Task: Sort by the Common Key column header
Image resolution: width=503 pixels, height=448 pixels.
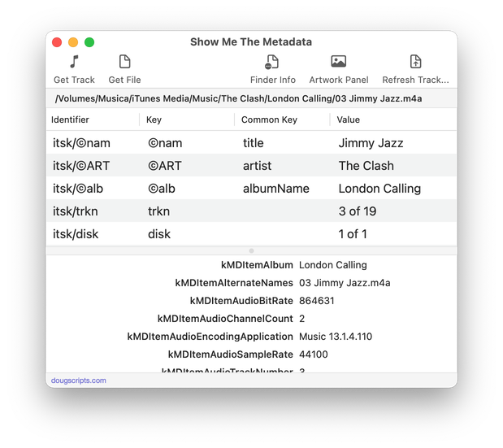Action: pos(269,120)
